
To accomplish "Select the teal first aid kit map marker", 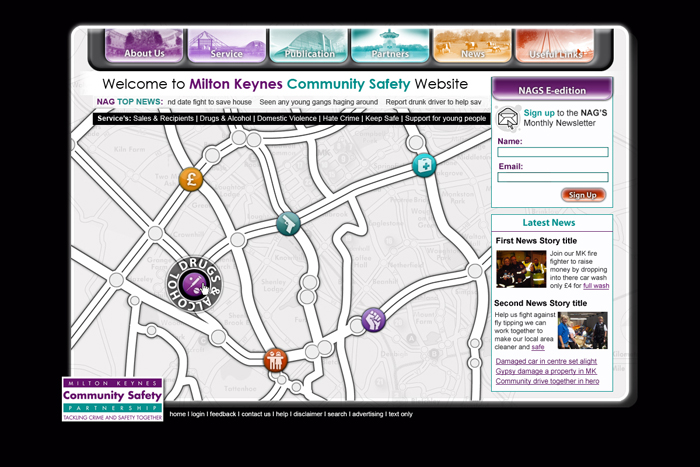I will coord(424,166).
